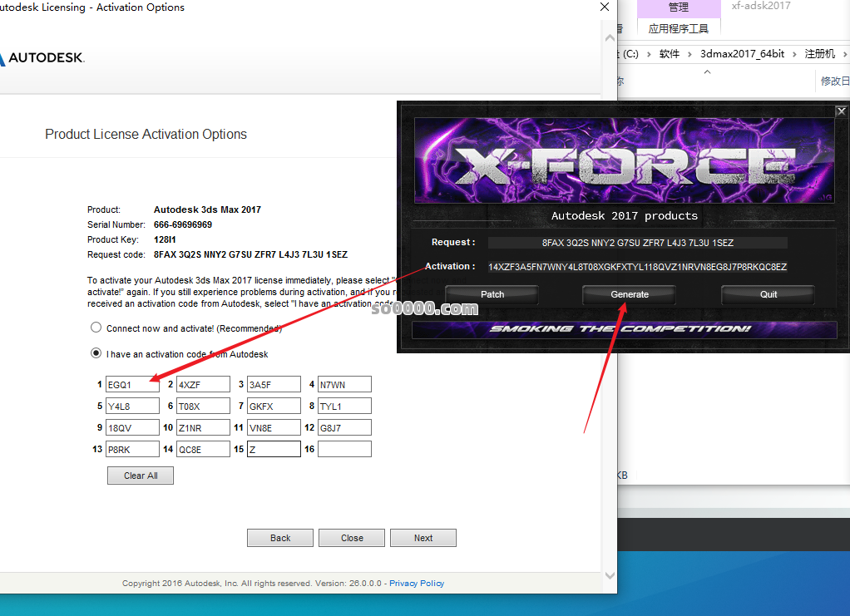Close the X-Force window with its X
Viewport: 850px width, 616px height.
click(x=841, y=111)
